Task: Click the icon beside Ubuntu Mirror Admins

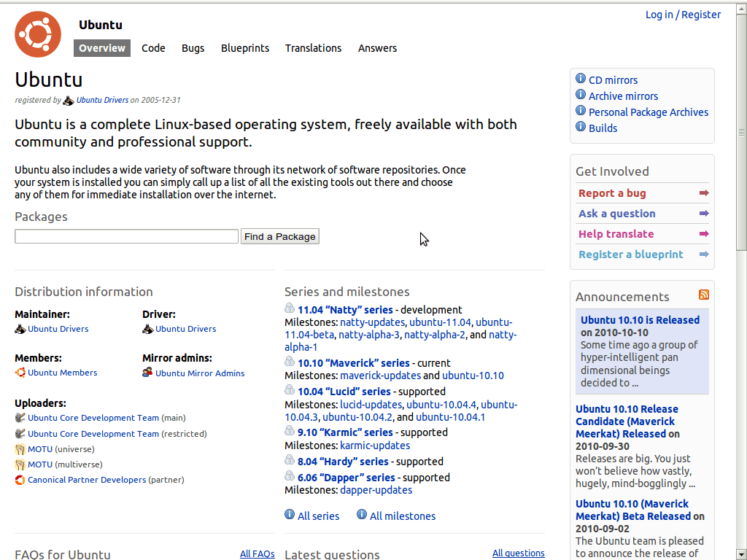Action: (148, 372)
